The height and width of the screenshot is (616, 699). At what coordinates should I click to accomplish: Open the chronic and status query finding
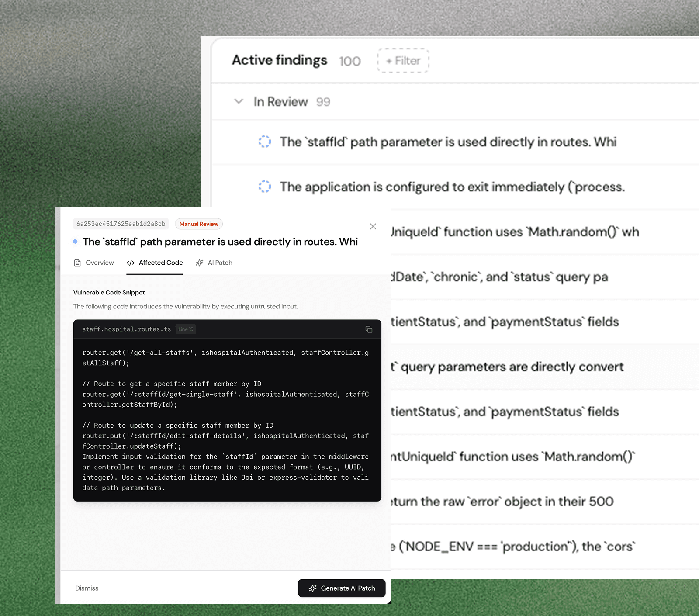tap(545, 277)
